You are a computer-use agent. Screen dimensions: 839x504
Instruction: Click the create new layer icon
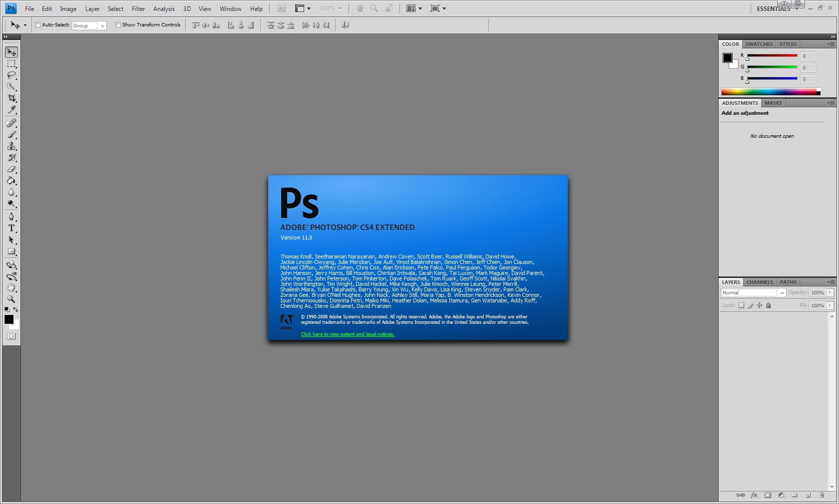point(808,495)
